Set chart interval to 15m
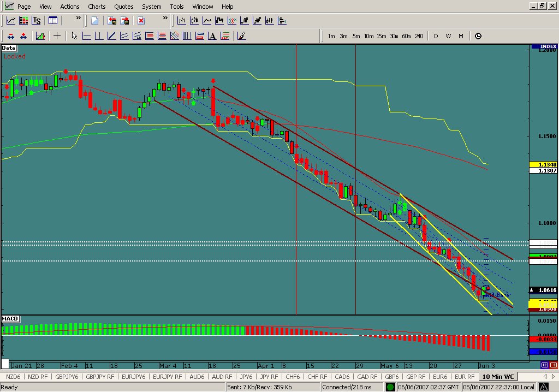The width and height of the screenshot is (559, 392). [x=381, y=36]
